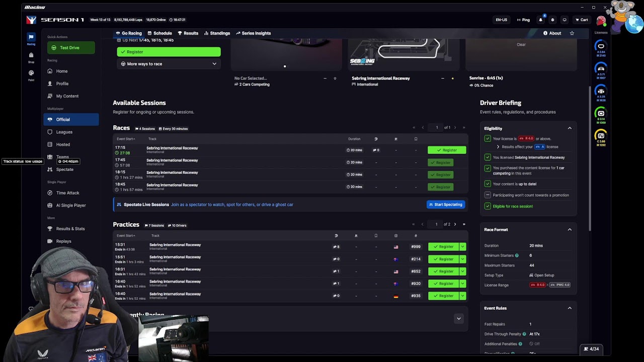Click the checkbox for 'Your content is up to date'
The image size is (644, 362).
(x=488, y=184)
